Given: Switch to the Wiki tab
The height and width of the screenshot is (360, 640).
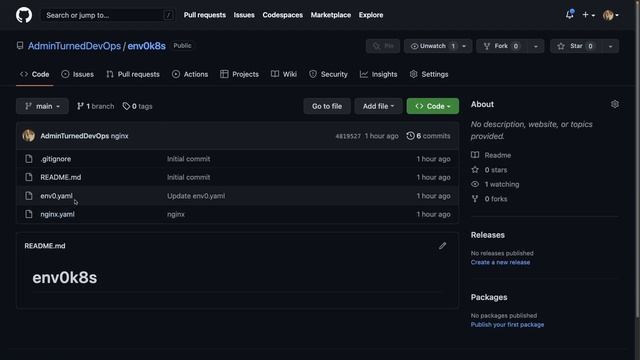Looking at the screenshot, I should (x=284, y=74).
